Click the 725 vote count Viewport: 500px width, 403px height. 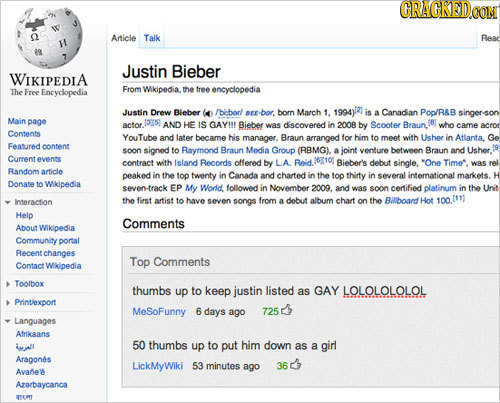[x=270, y=312]
